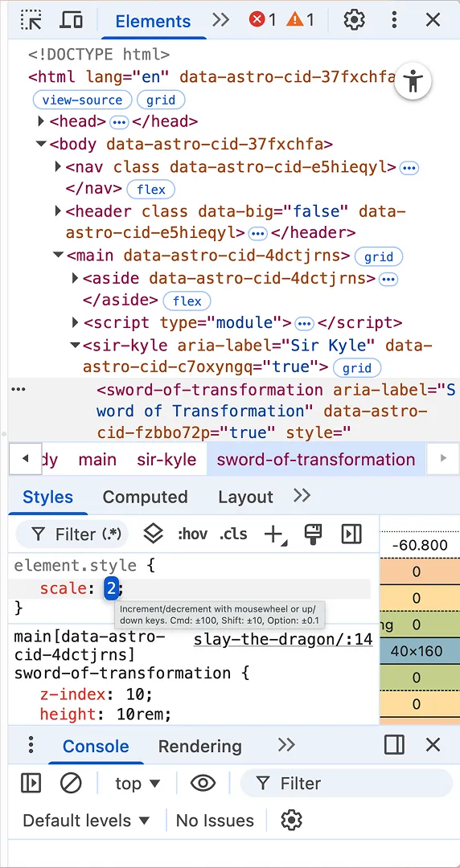
Task: Open the warning count indicator
Action: coord(301,20)
